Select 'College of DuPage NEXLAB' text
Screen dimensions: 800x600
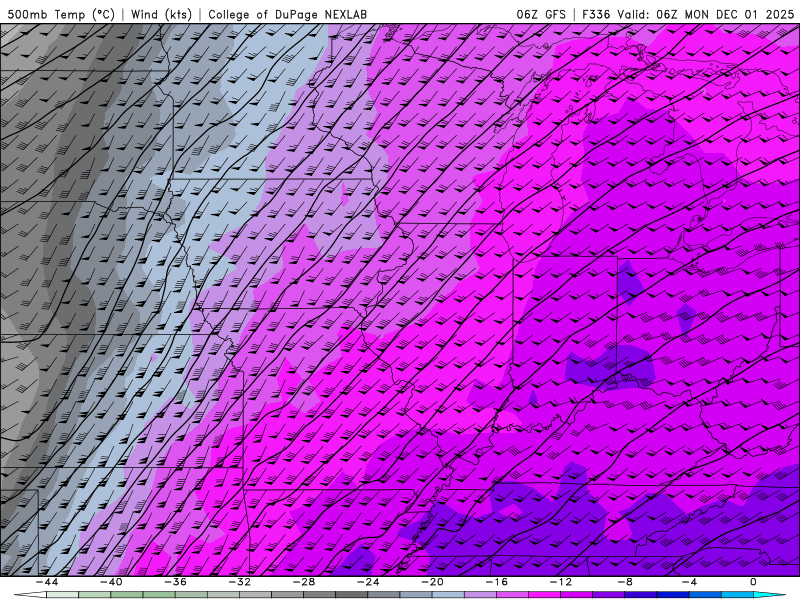pos(287,14)
